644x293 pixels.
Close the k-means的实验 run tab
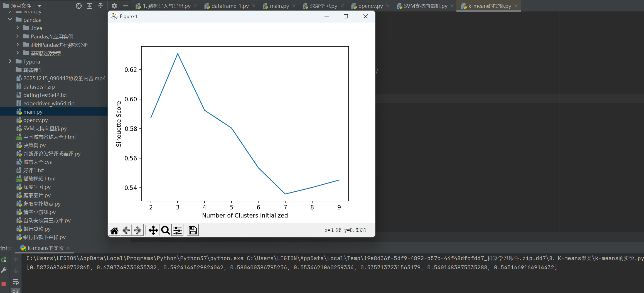point(68,248)
